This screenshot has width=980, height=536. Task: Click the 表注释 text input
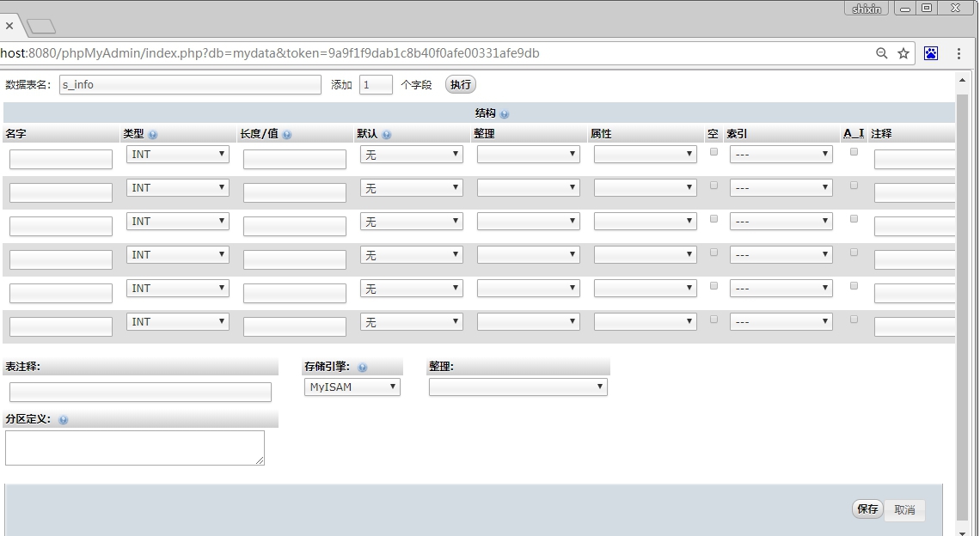[140, 393]
